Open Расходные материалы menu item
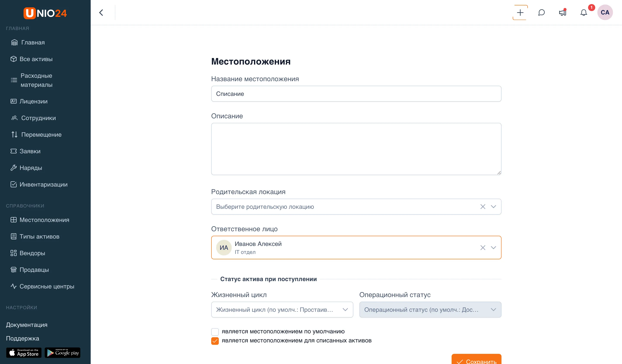 [x=36, y=80]
